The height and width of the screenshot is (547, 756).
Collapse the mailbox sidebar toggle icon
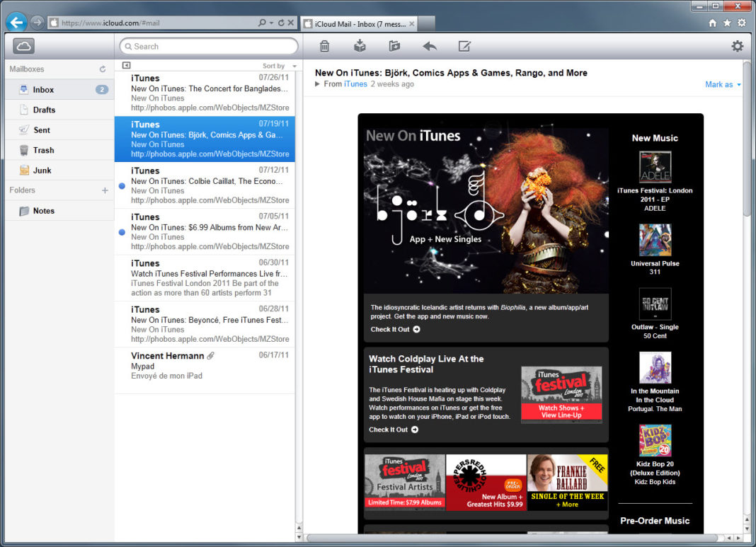point(126,65)
